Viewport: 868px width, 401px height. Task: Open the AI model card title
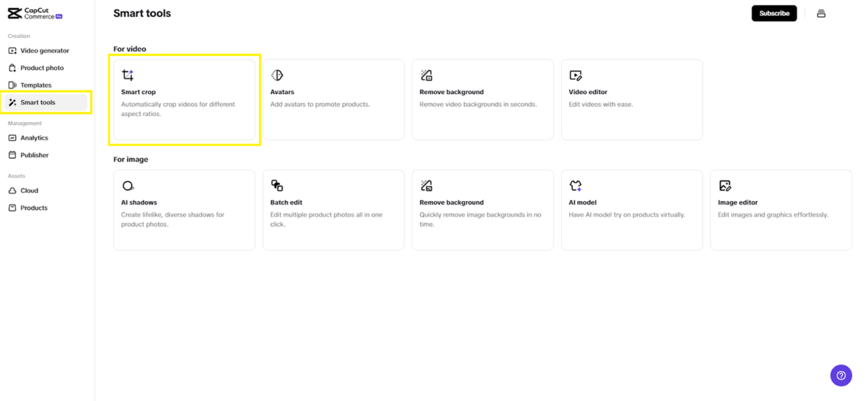coord(582,202)
